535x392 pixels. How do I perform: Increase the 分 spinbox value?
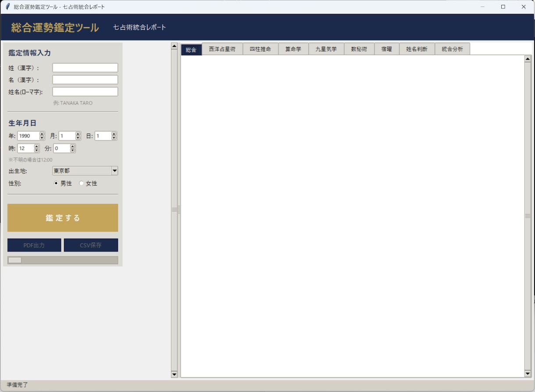pos(73,146)
